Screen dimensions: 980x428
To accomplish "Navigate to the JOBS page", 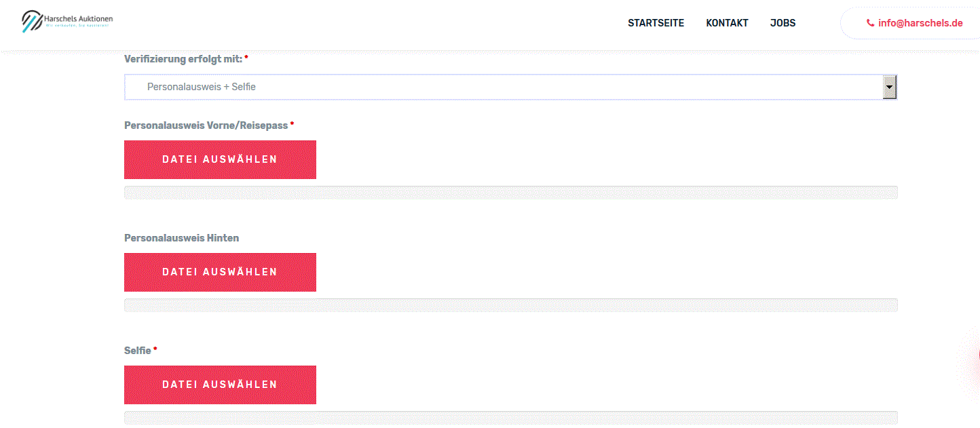I will click(x=783, y=23).
